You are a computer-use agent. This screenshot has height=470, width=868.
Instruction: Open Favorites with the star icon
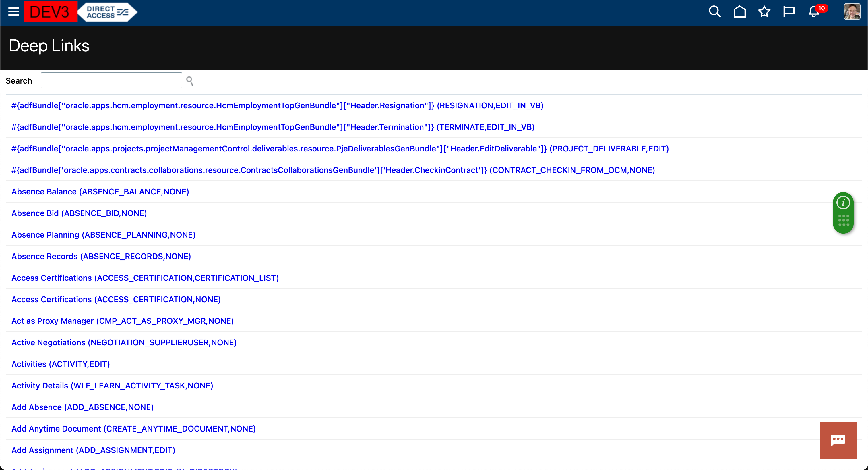point(764,11)
